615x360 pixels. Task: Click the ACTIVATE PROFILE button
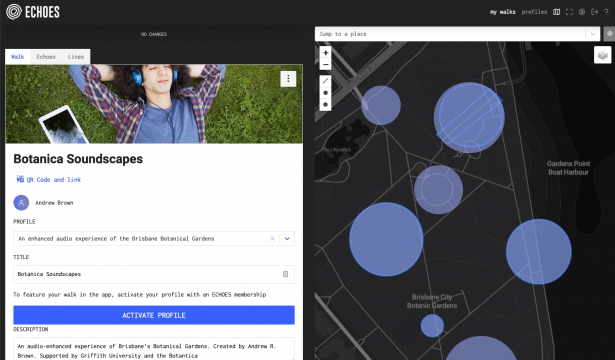pyautogui.click(x=154, y=315)
